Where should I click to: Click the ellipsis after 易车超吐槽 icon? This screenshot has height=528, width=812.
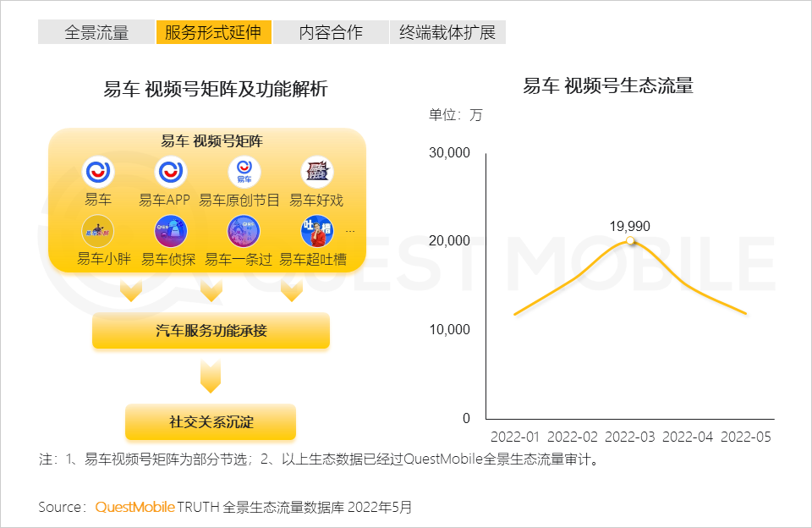pyautogui.click(x=350, y=231)
